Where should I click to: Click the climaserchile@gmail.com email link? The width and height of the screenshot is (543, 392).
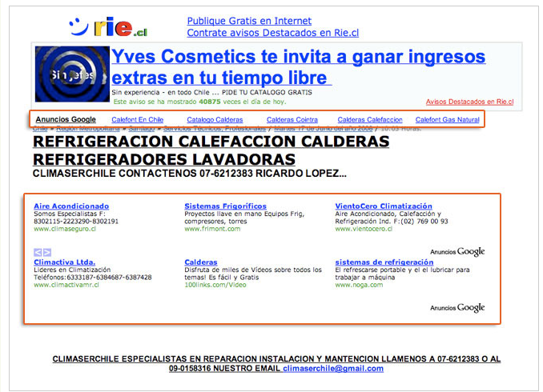[x=333, y=369]
